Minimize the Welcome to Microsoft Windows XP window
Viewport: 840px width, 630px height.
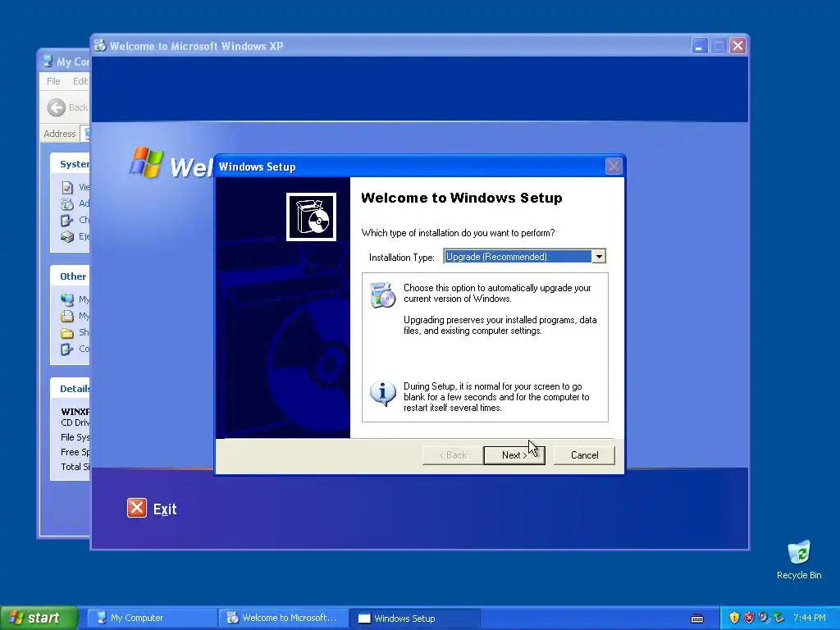click(699, 46)
